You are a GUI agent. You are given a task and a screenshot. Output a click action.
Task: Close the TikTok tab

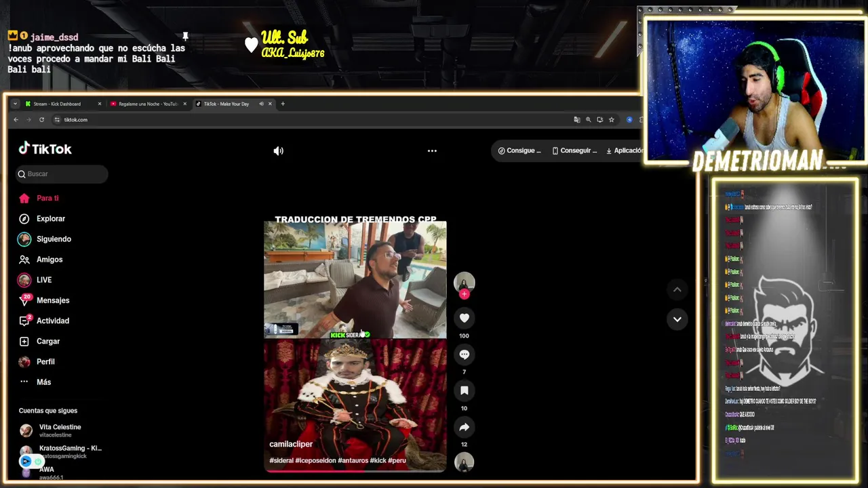pyautogui.click(x=270, y=104)
